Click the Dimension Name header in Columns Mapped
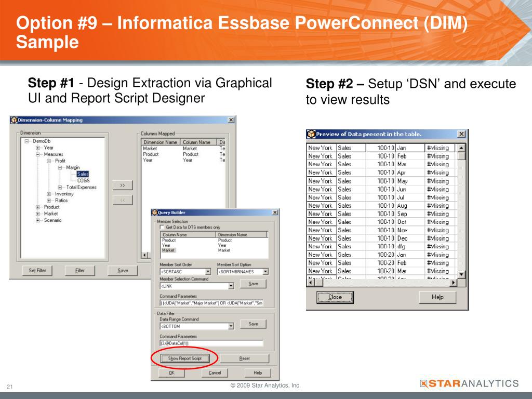This screenshot has width=532, height=399. point(160,142)
